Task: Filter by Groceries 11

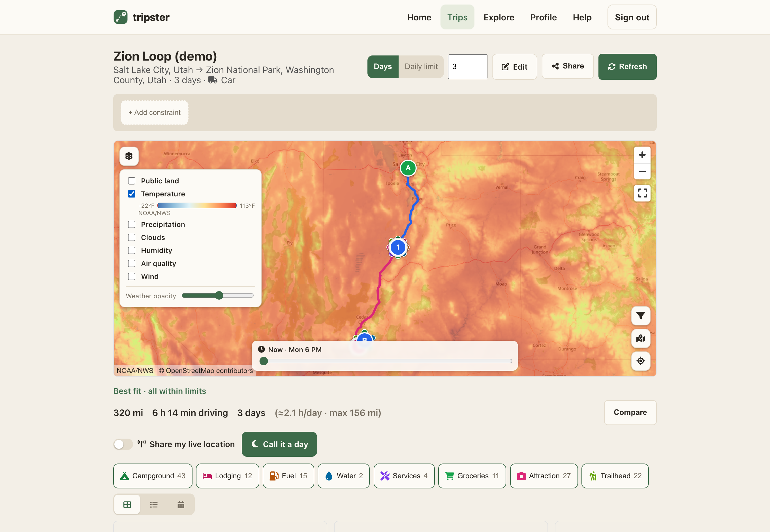Action: [x=472, y=476]
